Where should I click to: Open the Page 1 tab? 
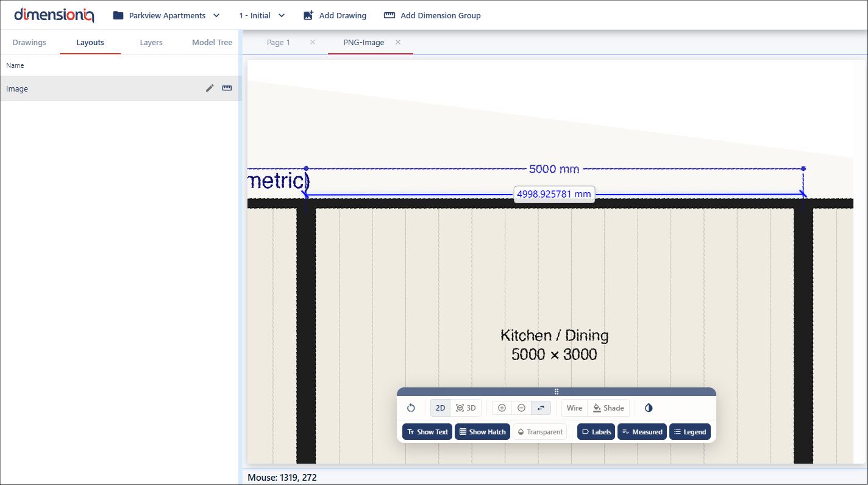click(x=279, y=43)
